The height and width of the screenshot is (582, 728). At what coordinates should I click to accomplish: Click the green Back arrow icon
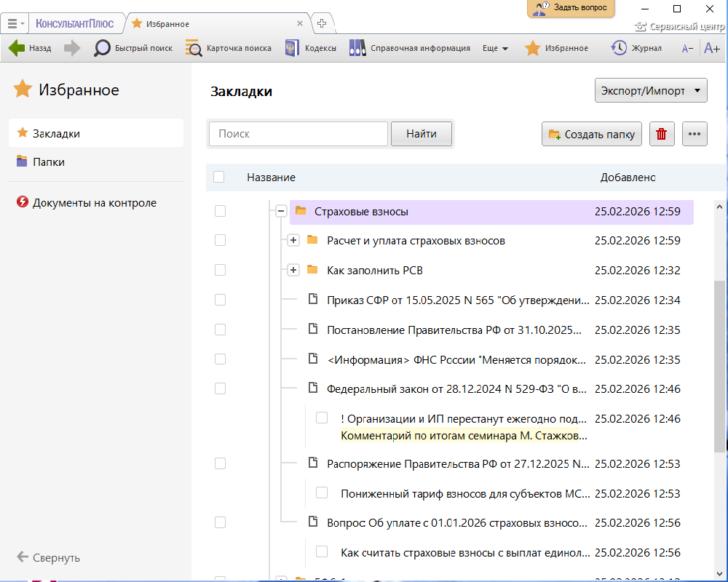pos(17,48)
